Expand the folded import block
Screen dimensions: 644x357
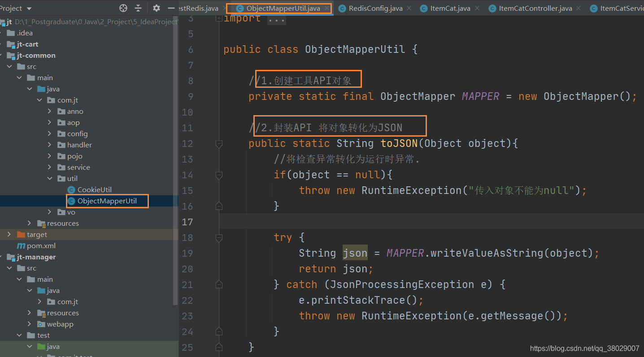click(x=219, y=18)
